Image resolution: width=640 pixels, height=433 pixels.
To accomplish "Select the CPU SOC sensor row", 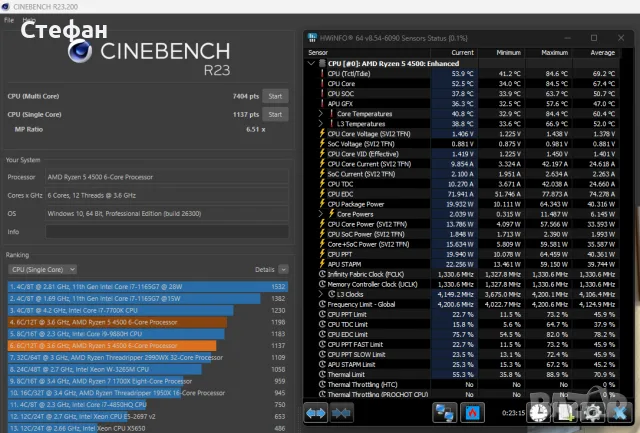I will coord(461,93).
